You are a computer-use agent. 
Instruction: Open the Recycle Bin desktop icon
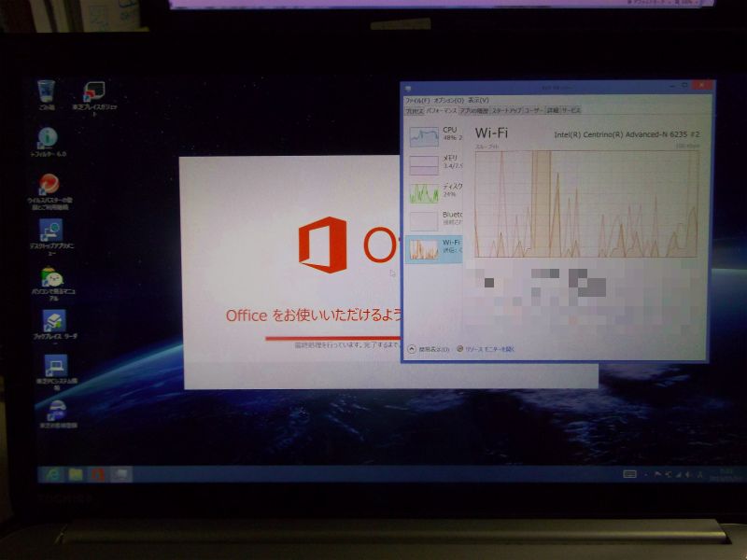point(46,95)
